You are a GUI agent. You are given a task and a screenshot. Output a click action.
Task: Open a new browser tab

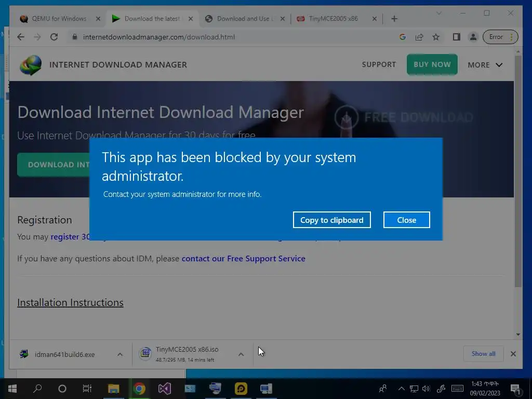(394, 19)
